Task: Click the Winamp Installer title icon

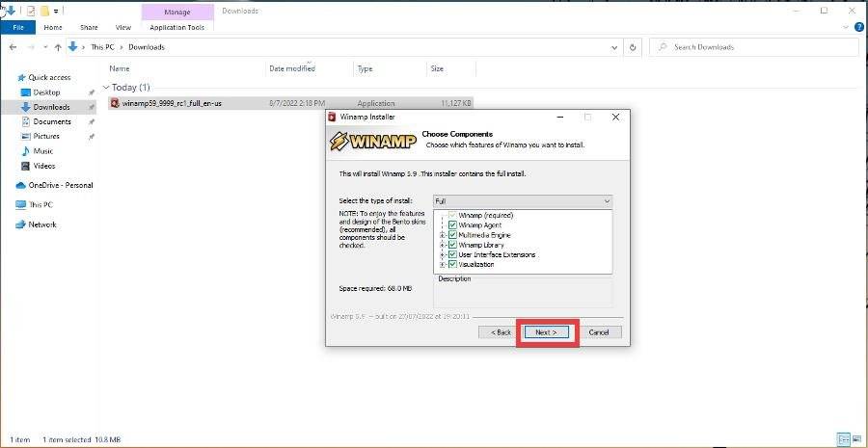Action: point(333,117)
